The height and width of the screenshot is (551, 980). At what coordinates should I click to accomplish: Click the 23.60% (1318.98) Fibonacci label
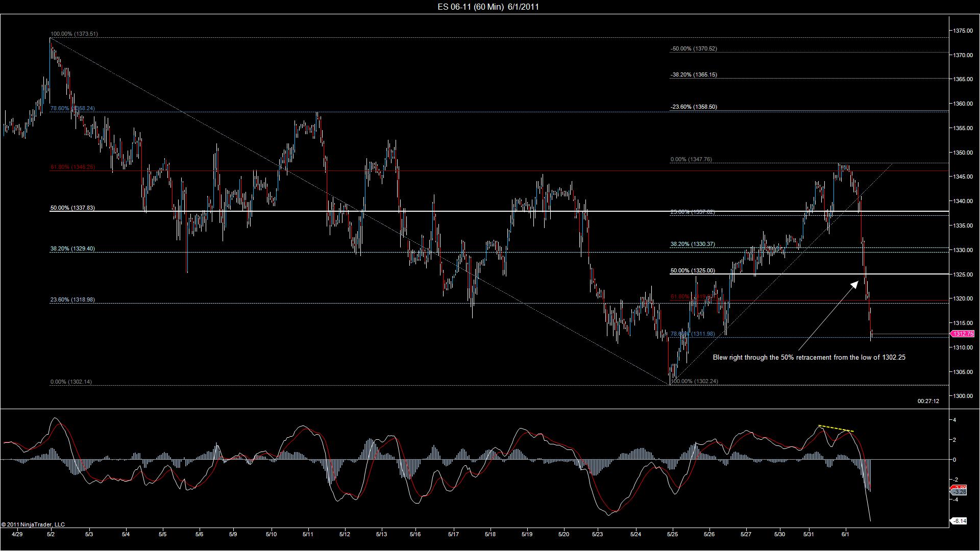72,300
